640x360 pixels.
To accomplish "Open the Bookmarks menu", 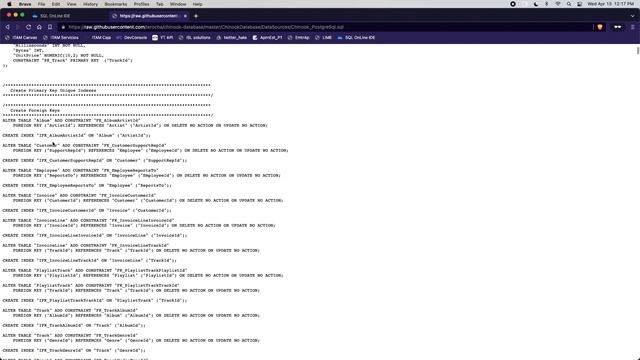I will tap(116, 4).
